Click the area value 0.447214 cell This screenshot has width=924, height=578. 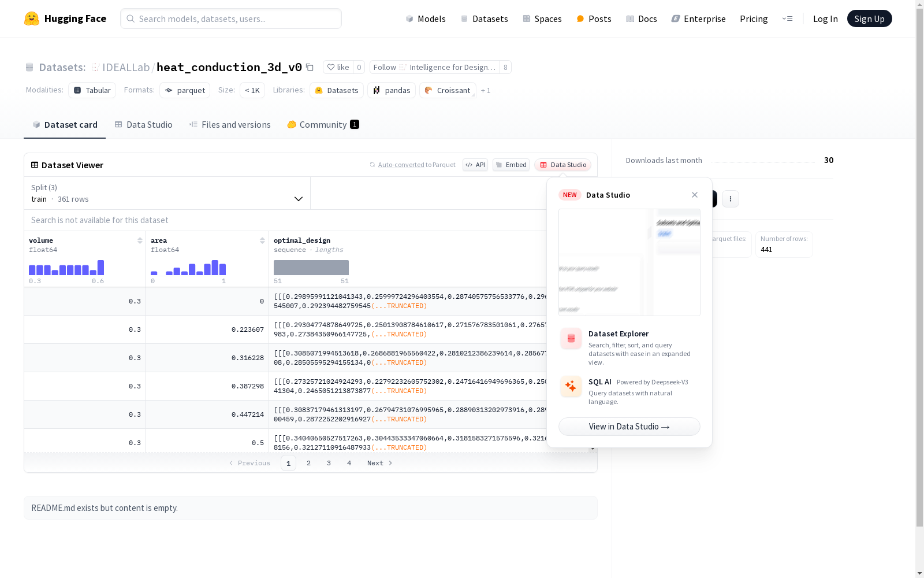tap(207, 414)
